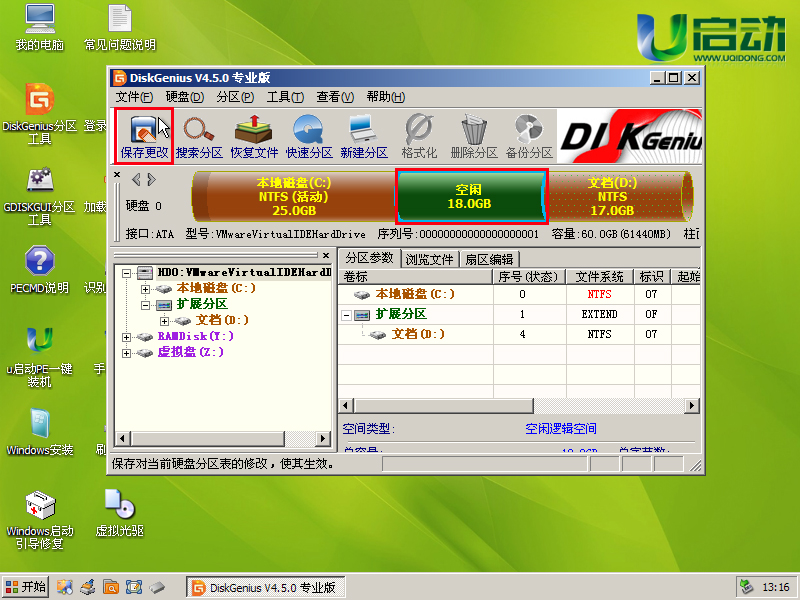Switch to the 扇区编辑 tab
Screen dimensions: 800x600
489,259
